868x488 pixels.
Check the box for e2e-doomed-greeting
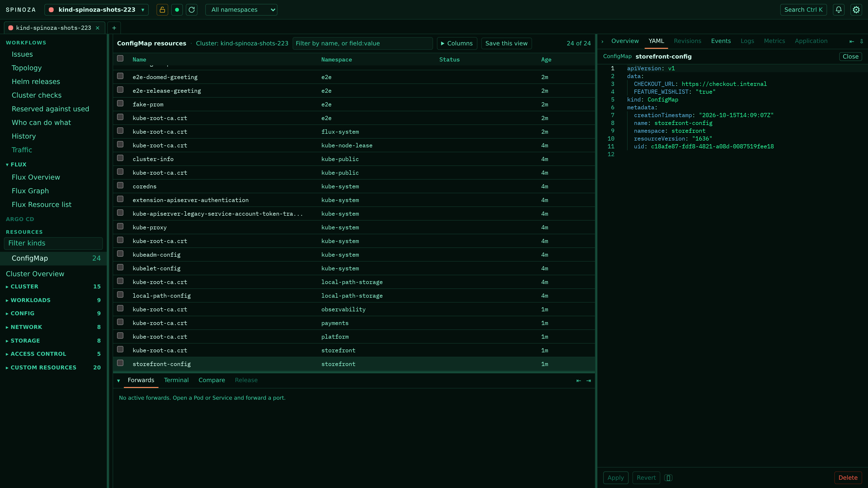click(x=120, y=76)
